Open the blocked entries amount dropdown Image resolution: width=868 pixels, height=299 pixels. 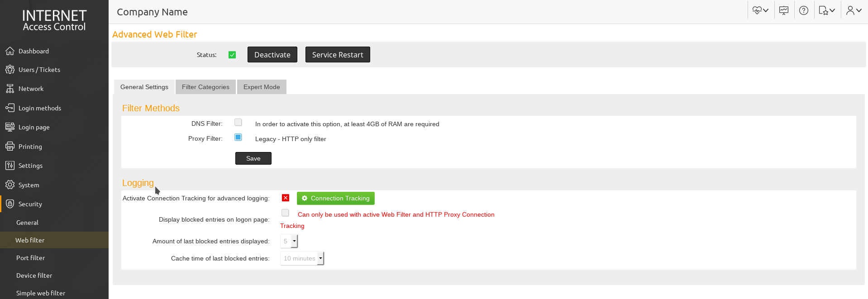289,241
